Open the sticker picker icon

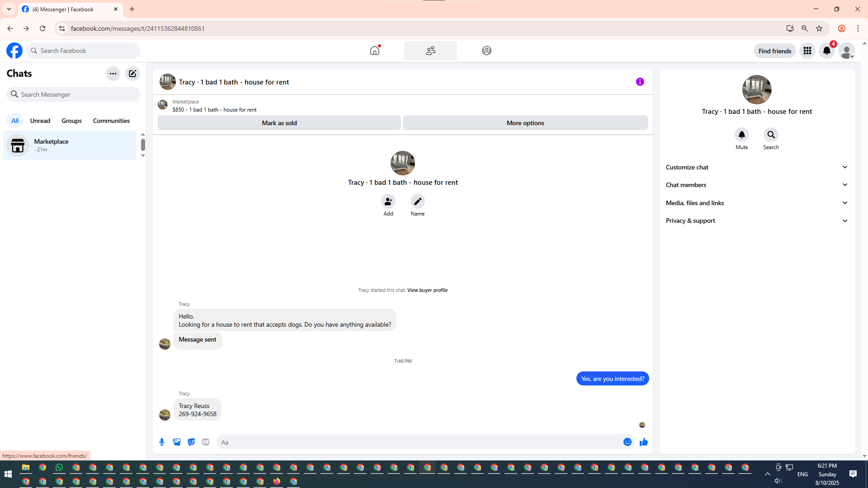191,442
